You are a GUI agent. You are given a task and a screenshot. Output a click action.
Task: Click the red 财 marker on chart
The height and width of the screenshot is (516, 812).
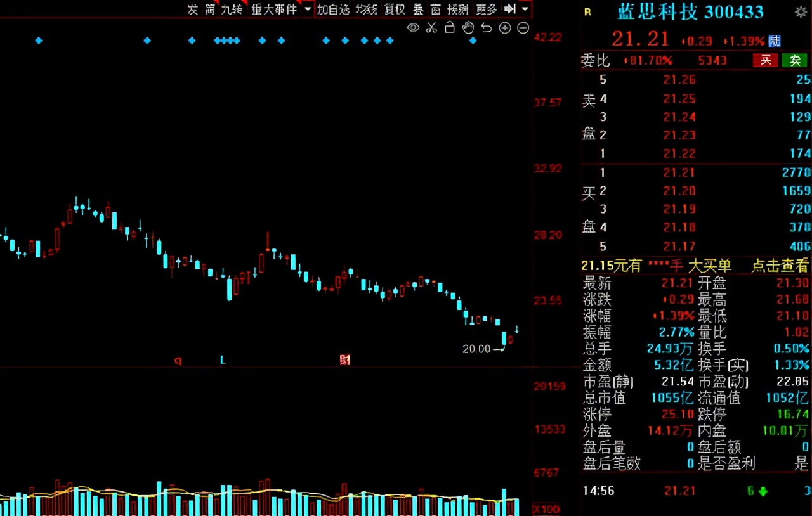(345, 360)
